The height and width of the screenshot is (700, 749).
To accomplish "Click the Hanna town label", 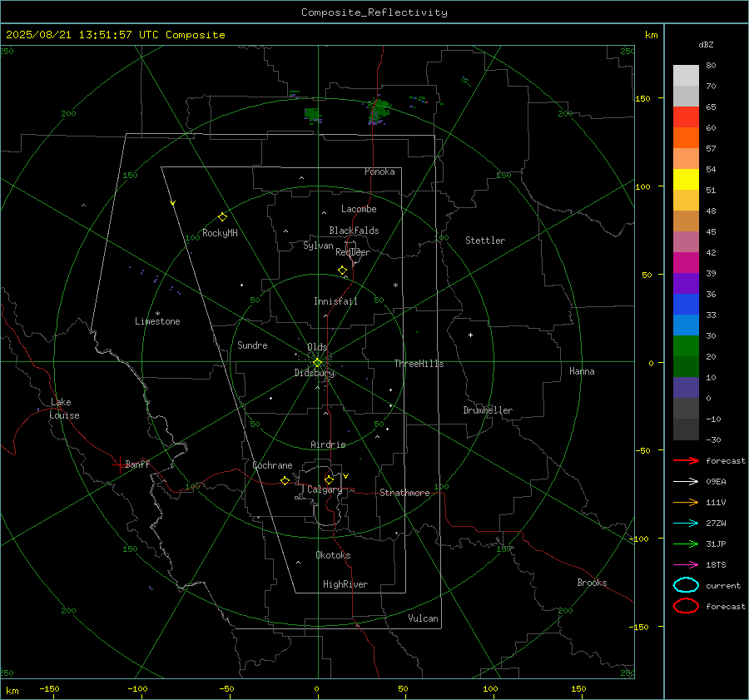I will click(582, 371).
